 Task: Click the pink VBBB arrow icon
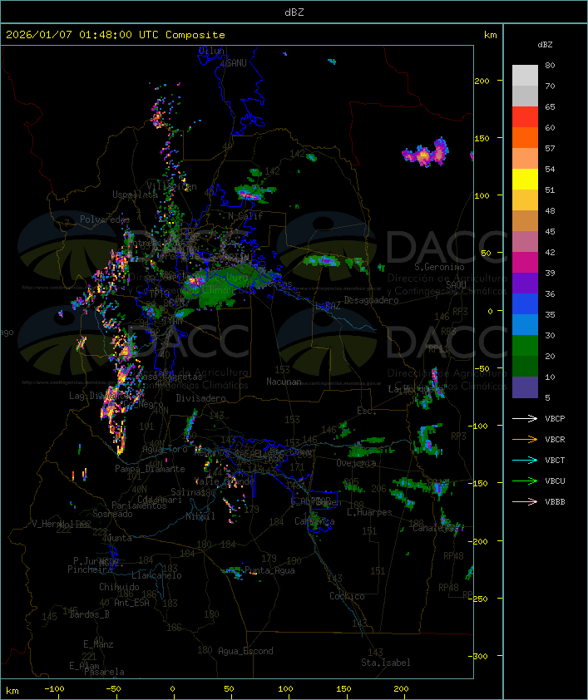click(525, 501)
